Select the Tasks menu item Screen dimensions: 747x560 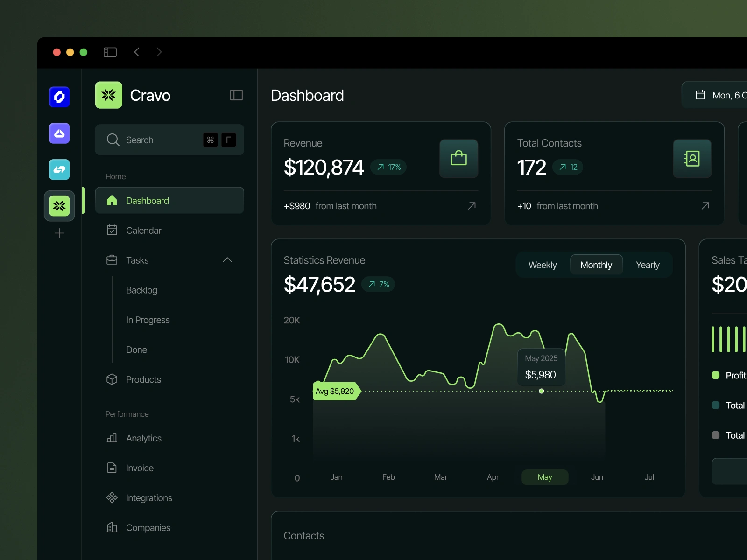coord(137,260)
